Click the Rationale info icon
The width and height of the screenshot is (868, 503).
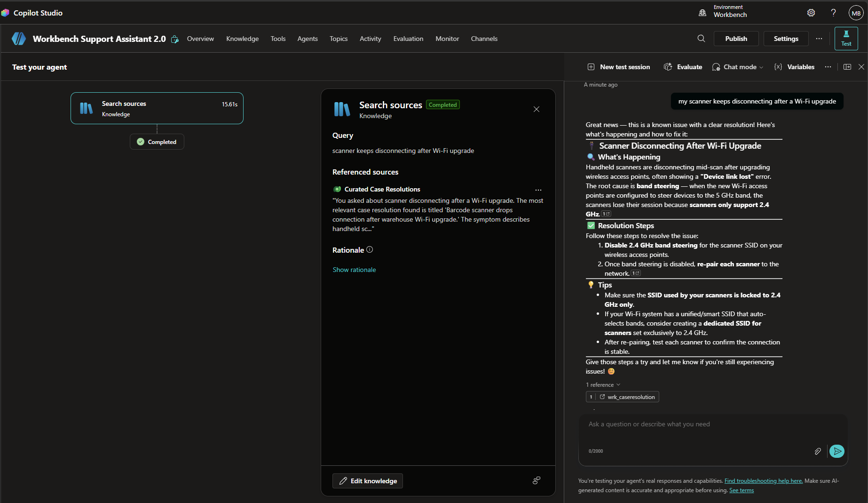click(370, 249)
